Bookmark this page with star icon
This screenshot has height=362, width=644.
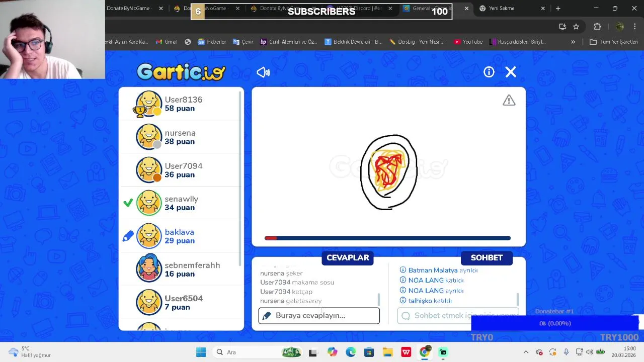(576, 27)
